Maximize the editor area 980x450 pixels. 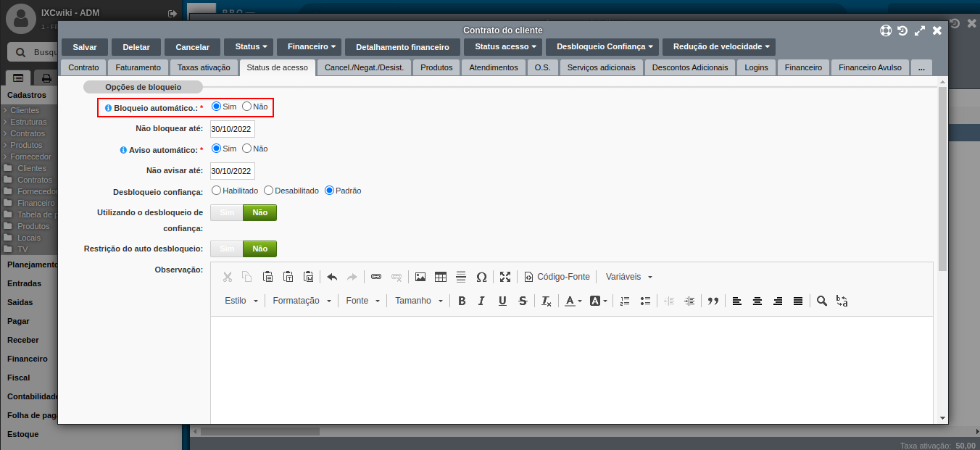pos(505,277)
